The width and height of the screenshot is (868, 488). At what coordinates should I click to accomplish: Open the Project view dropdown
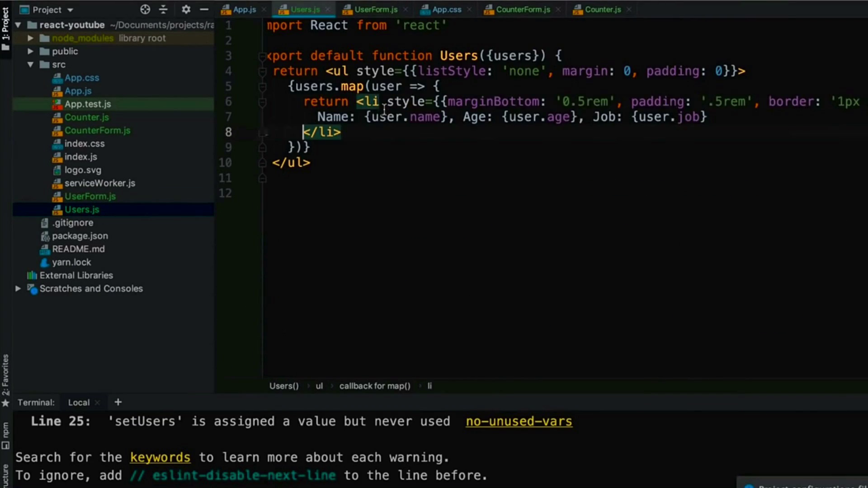pos(70,9)
